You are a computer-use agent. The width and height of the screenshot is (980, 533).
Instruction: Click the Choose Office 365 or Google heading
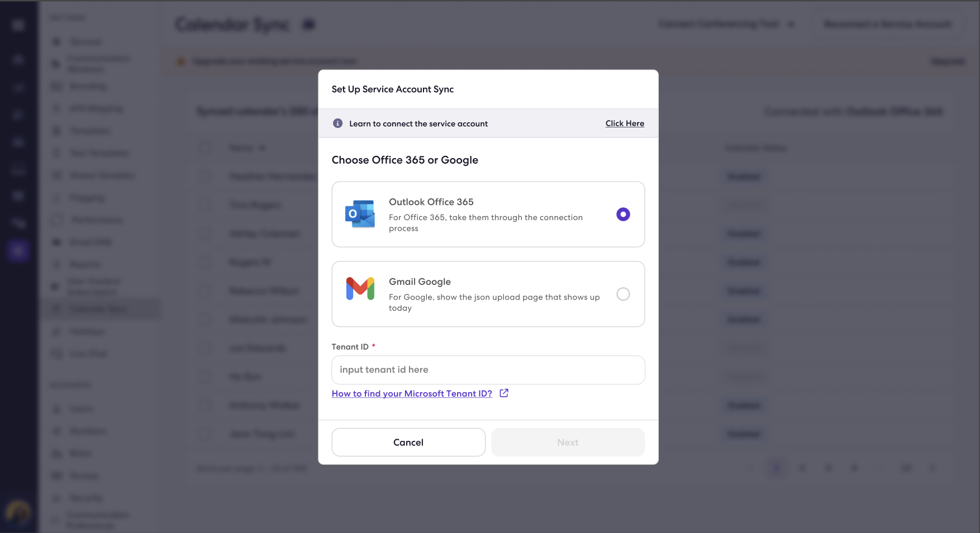pos(405,160)
